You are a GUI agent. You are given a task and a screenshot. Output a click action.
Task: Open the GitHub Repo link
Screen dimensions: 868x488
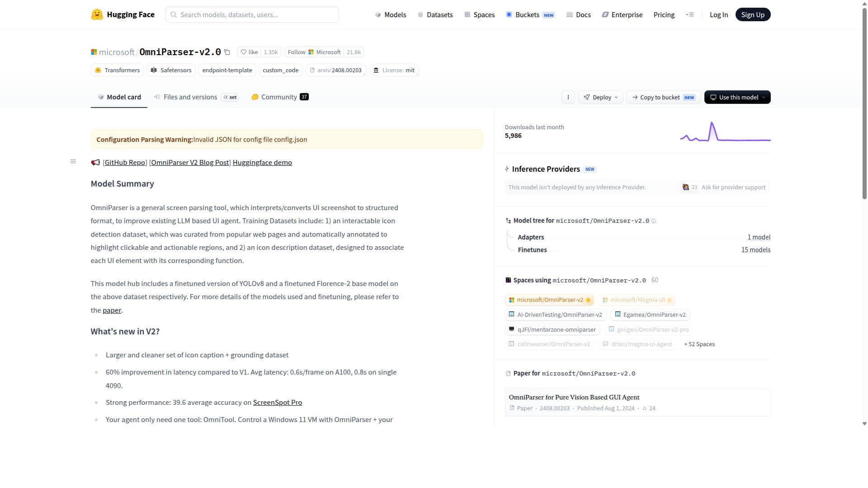[x=125, y=163]
